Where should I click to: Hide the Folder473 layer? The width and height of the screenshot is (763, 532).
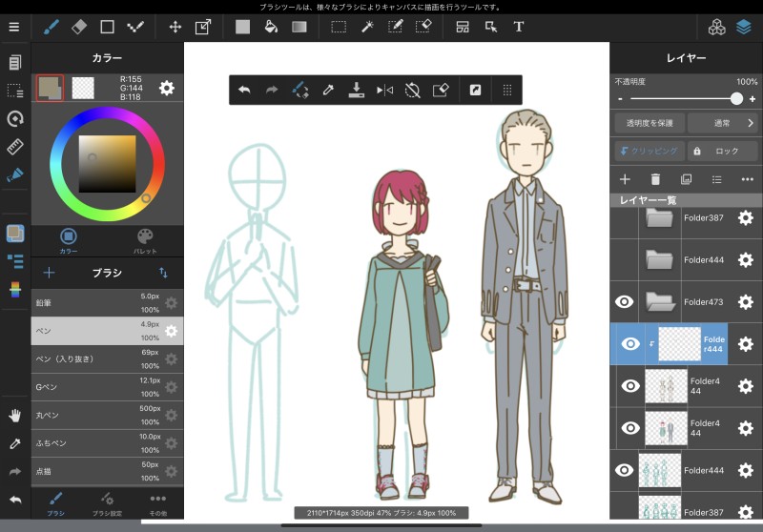tap(625, 301)
